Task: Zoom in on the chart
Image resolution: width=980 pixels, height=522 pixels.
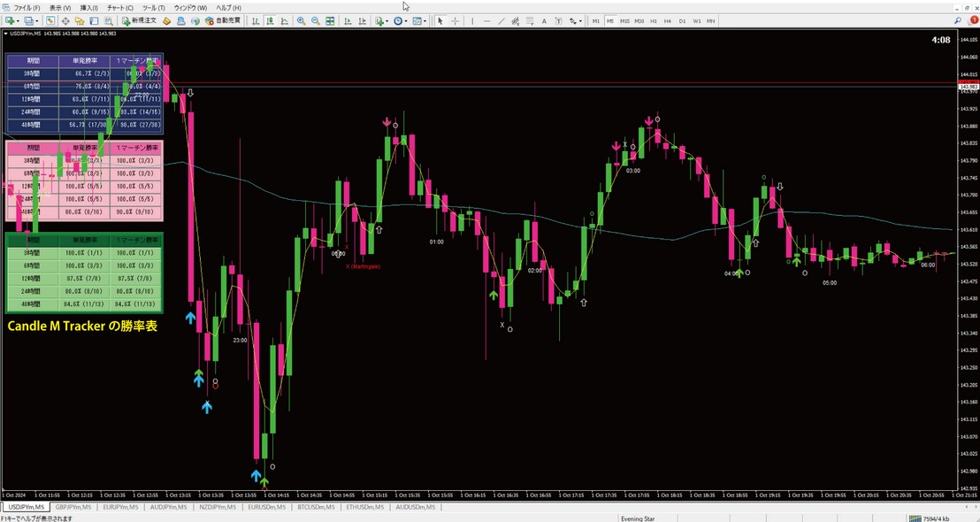Action: click(301, 20)
